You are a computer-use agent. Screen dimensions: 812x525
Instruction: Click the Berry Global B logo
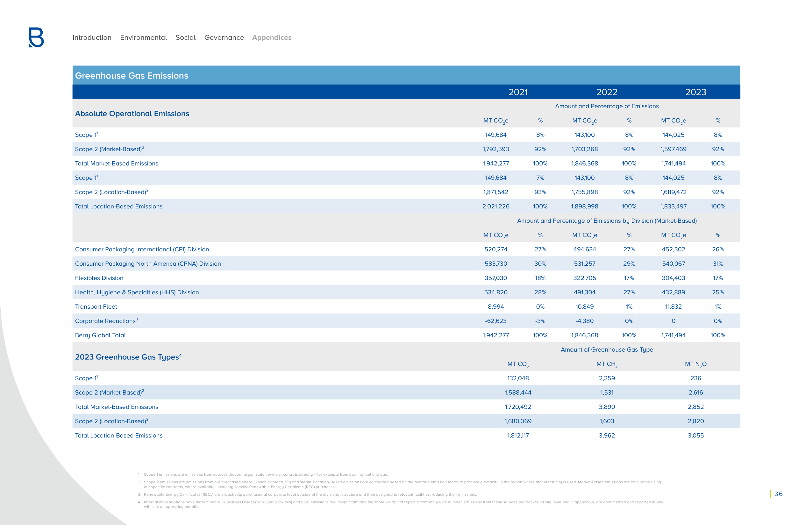click(36, 37)
